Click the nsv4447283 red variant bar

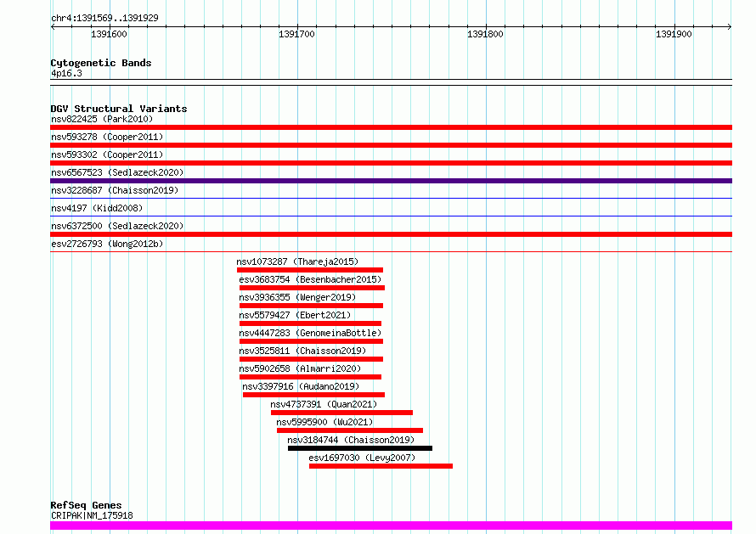[311, 341]
